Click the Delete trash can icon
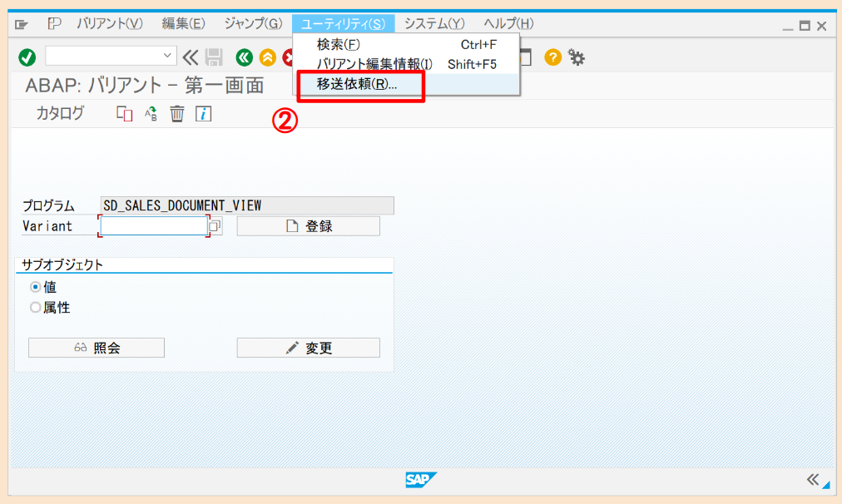Screen dimensions: 842x504 [177, 114]
